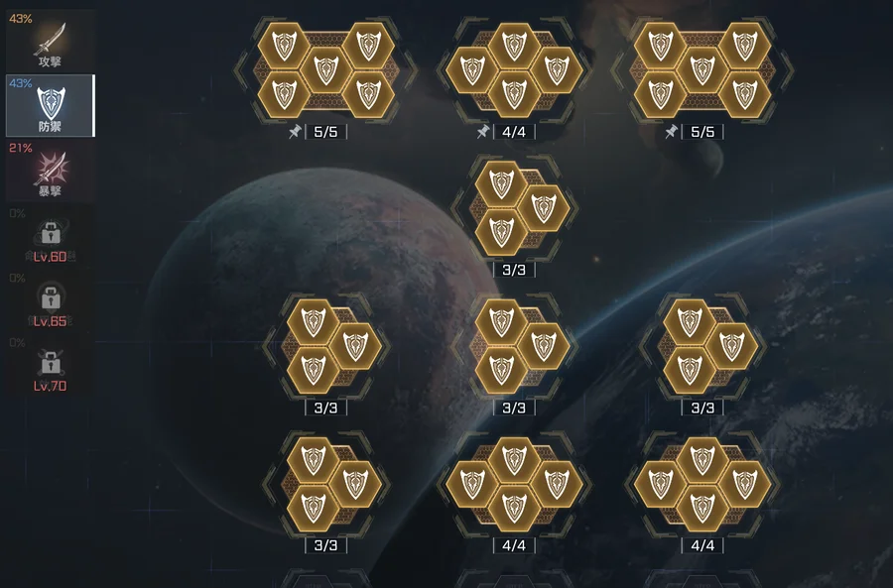Click the center hexagon of top-right 5/5 cluster
The image size is (893, 588).
[702, 70]
